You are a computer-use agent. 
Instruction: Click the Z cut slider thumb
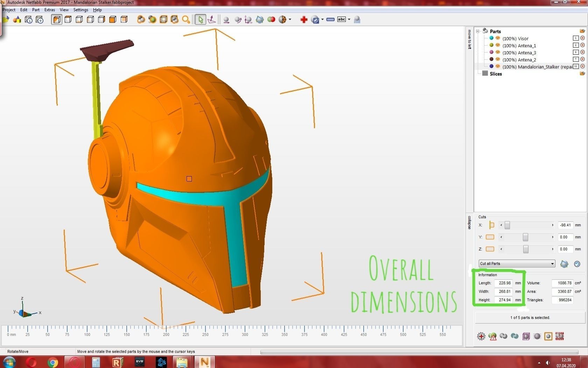(x=526, y=249)
